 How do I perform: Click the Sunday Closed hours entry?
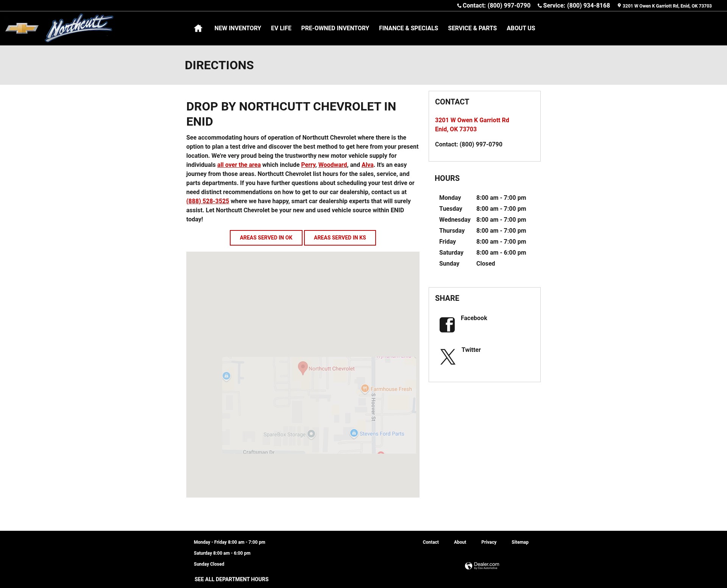(467, 264)
